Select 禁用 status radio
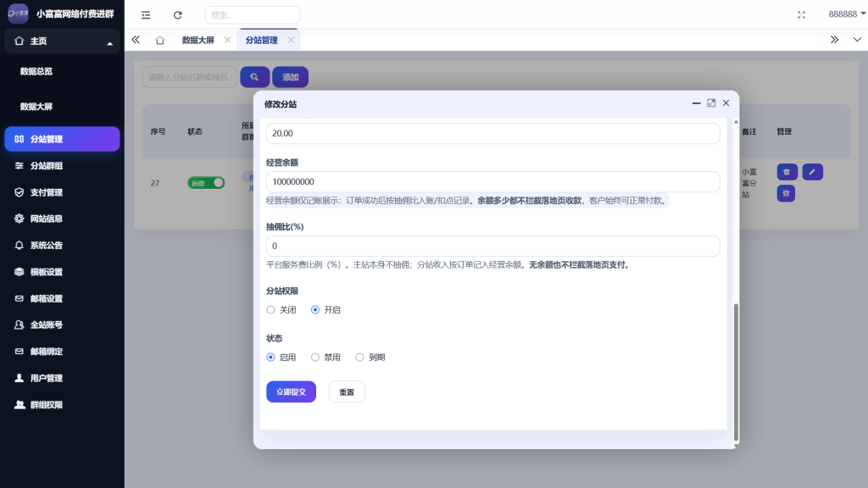The height and width of the screenshot is (488, 868). pyautogui.click(x=326, y=358)
